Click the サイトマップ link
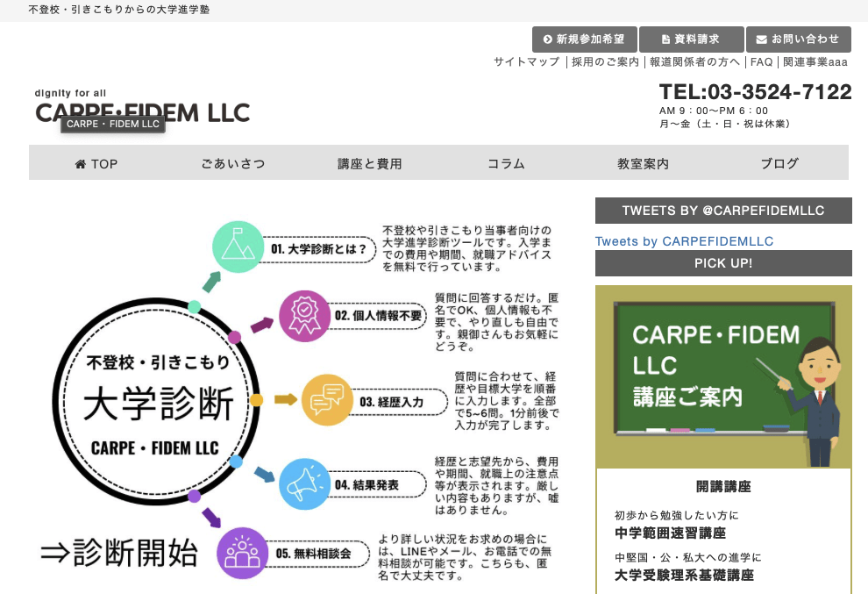 point(526,62)
